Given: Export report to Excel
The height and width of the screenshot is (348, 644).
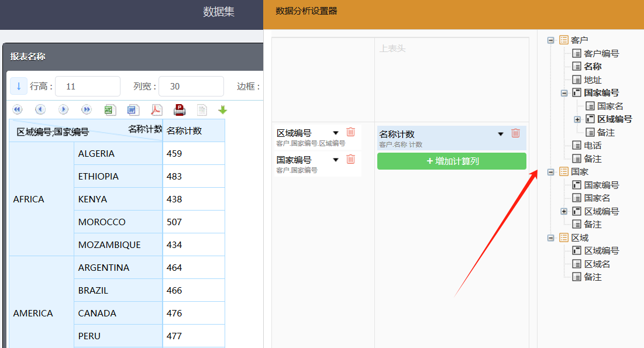Looking at the screenshot, I should (x=109, y=109).
